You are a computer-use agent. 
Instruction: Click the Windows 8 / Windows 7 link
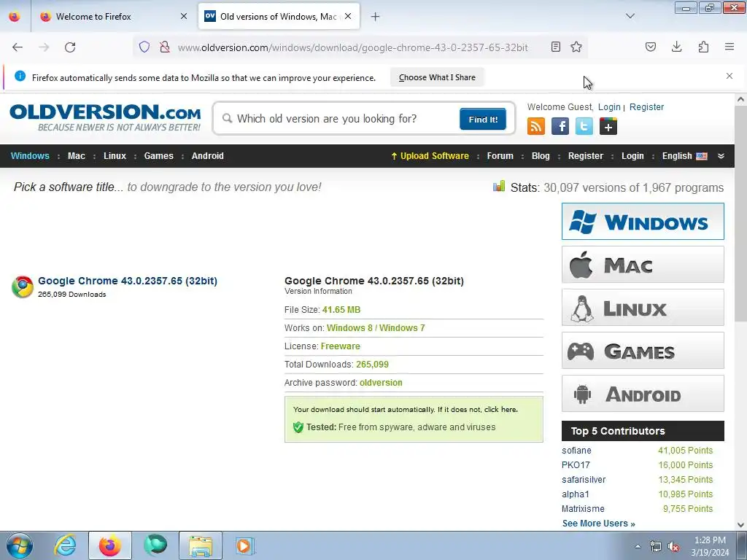[x=376, y=328]
